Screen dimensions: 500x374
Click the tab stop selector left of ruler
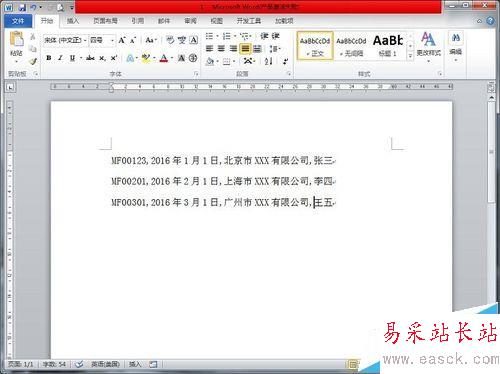coord(11,87)
